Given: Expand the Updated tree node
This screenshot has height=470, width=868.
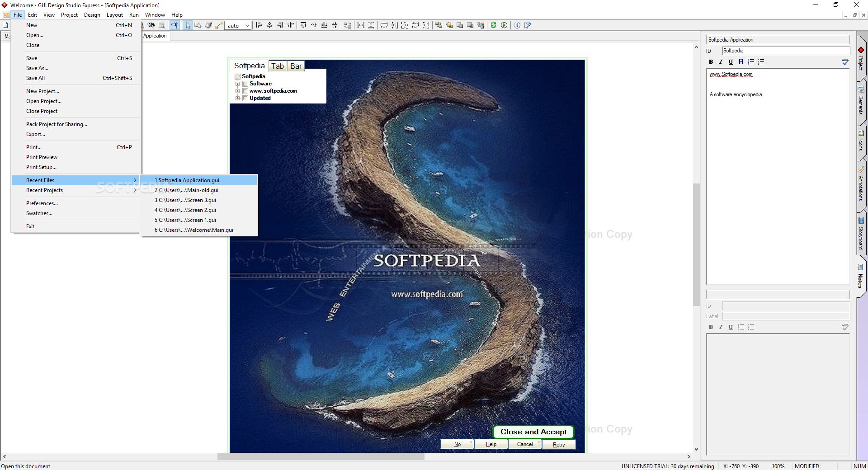Looking at the screenshot, I should (237, 98).
